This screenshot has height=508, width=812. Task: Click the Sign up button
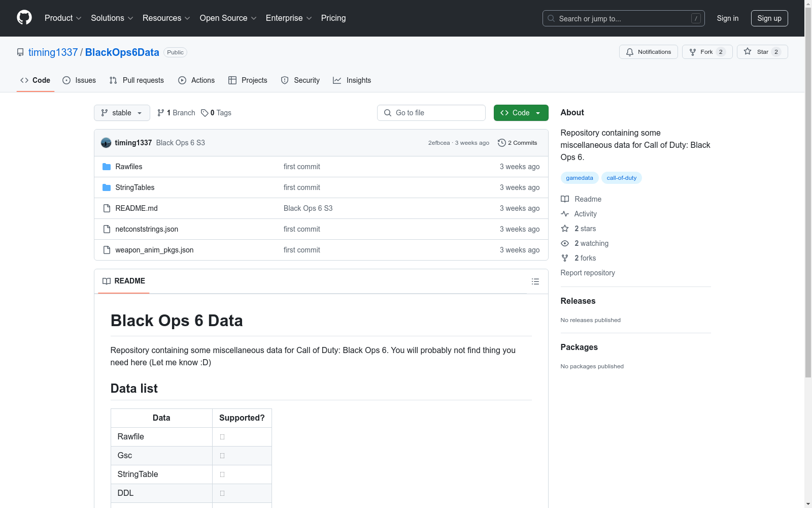769,18
